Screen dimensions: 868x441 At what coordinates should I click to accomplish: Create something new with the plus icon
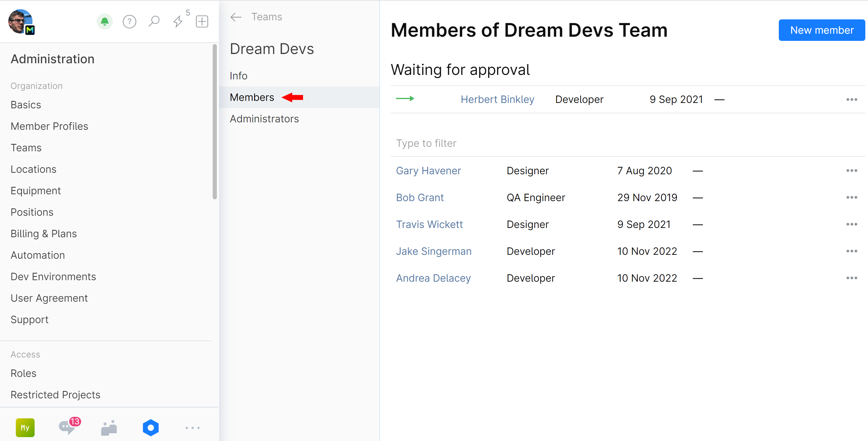click(x=202, y=21)
